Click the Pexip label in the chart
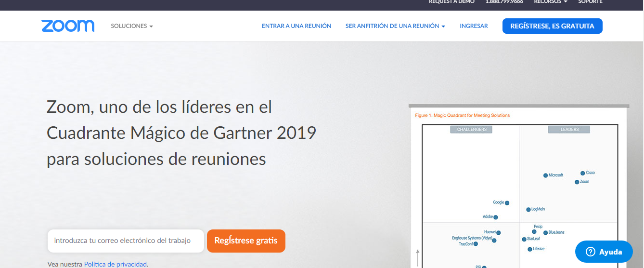644x268 pixels. click(x=538, y=226)
